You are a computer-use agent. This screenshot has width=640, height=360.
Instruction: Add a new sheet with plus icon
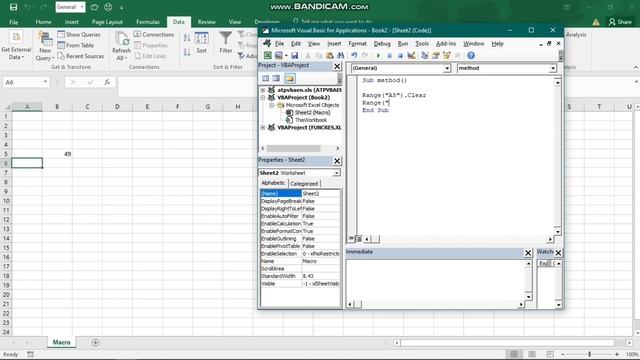[95, 342]
